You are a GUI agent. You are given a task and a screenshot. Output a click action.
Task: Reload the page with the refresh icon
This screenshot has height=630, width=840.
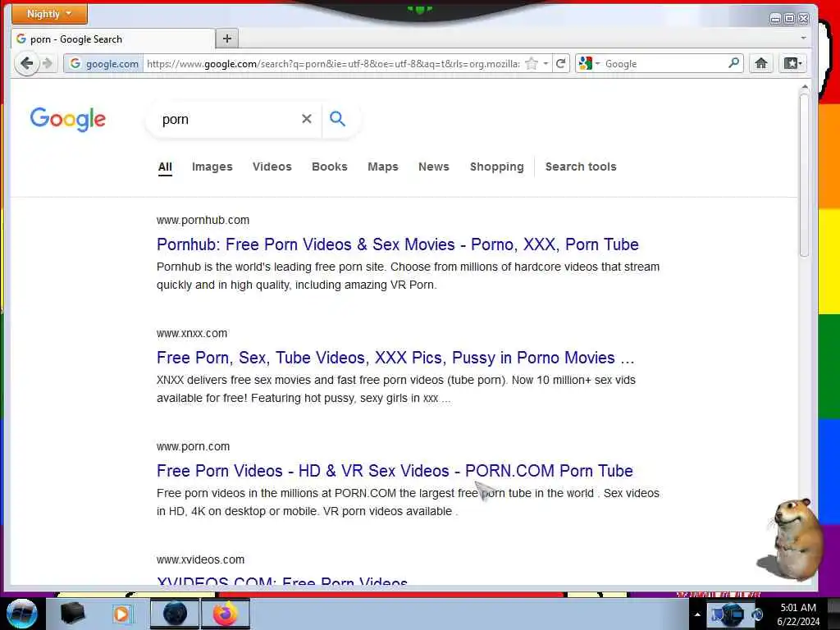coord(561,64)
